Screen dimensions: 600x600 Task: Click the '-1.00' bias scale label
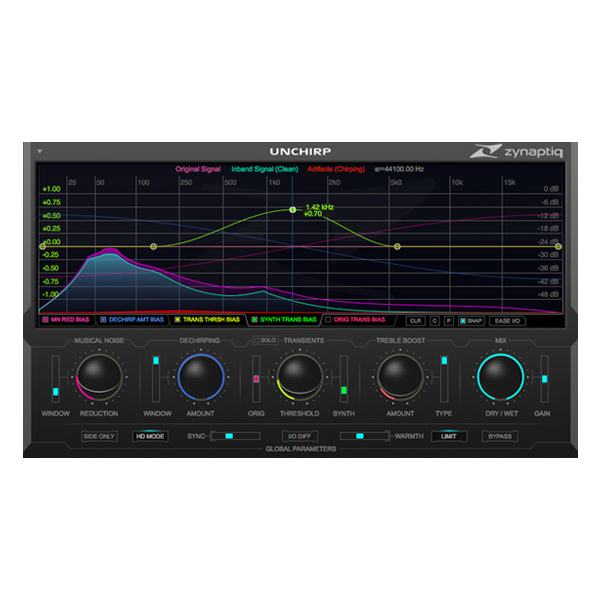pyautogui.click(x=51, y=294)
